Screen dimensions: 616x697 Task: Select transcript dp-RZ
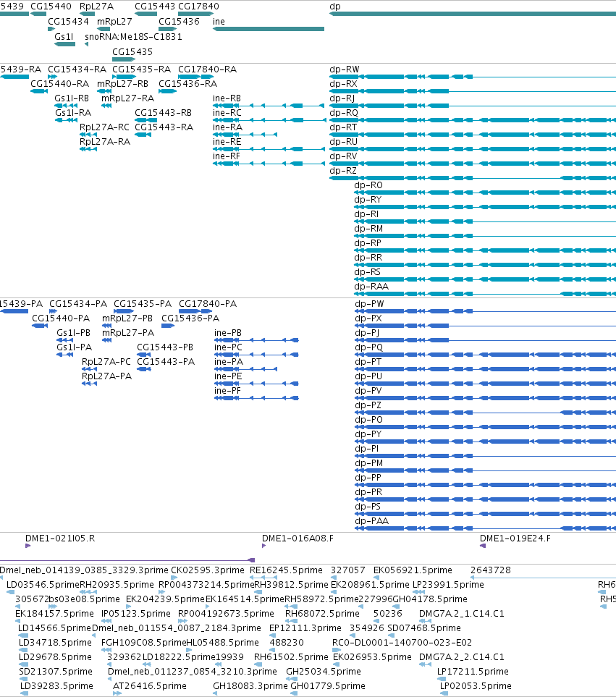(x=473, y=178)
